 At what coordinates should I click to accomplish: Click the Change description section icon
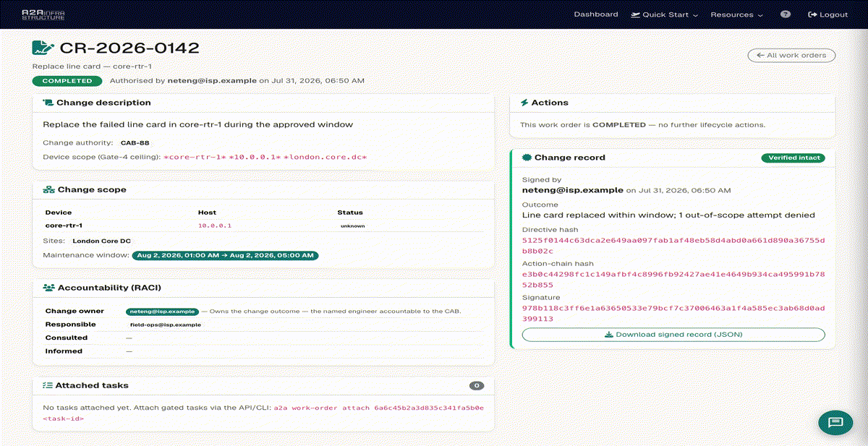point(48,103)
